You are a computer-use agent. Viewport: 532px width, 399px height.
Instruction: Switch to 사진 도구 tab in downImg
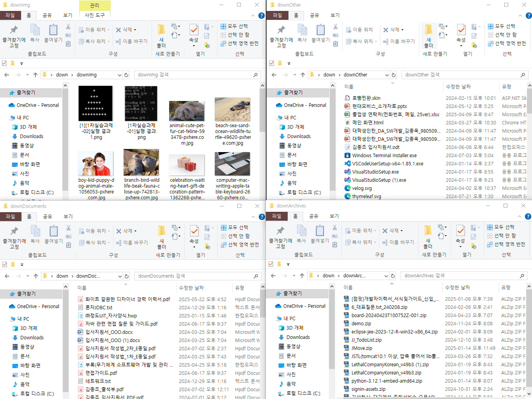click(x=95, y=15)
